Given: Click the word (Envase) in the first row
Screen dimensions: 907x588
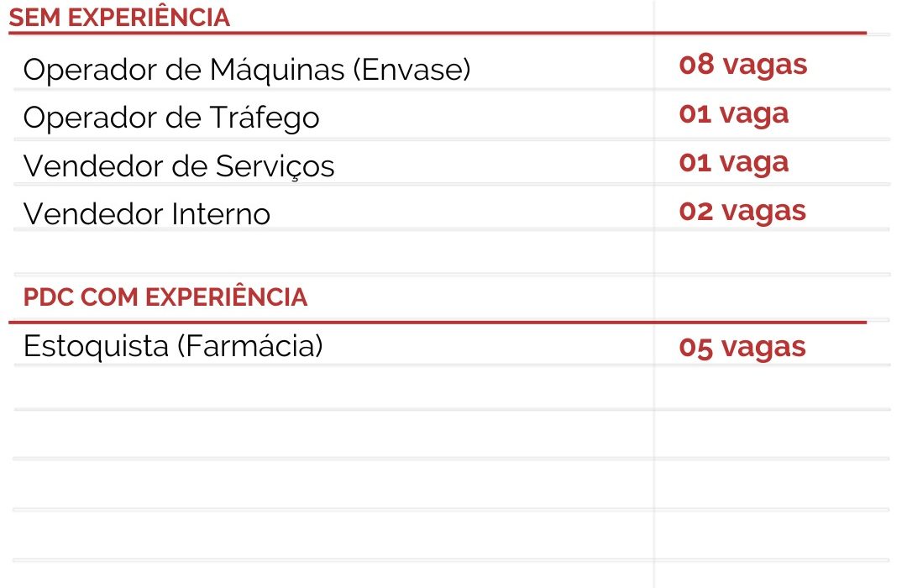Looking at the screenshot, I should click(412, 70).
